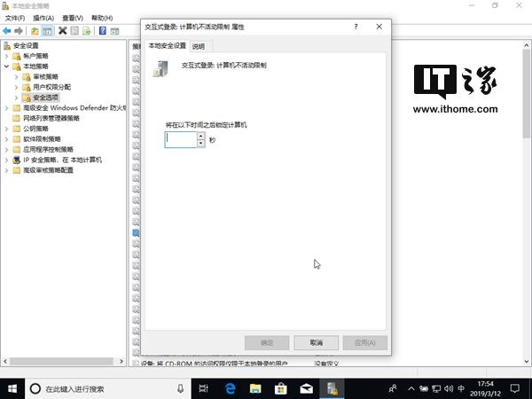The image size is (532, 399).
Task: Click the seconds input field
Action: tap(181, 139)
